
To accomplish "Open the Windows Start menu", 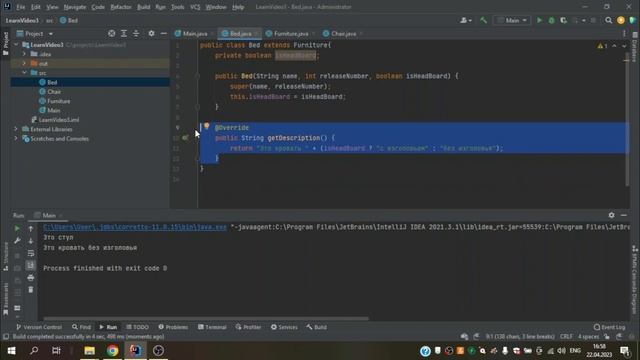I will (11, 351).
